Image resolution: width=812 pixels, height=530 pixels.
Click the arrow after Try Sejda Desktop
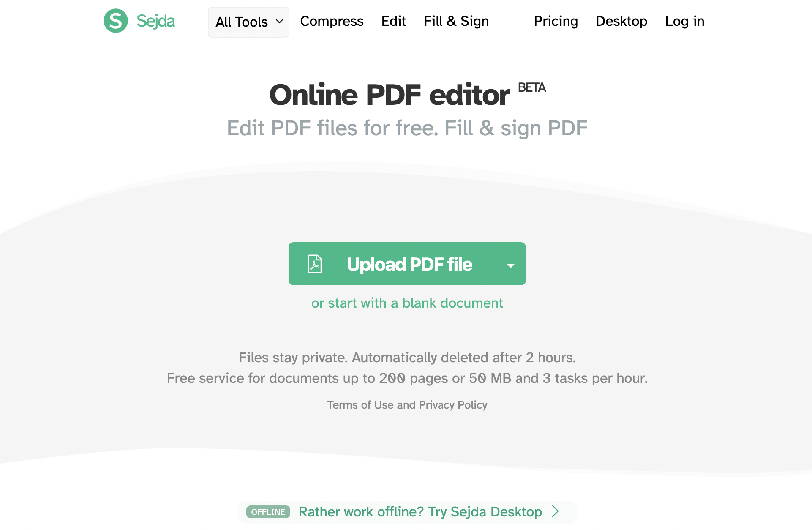click(556, 511)
